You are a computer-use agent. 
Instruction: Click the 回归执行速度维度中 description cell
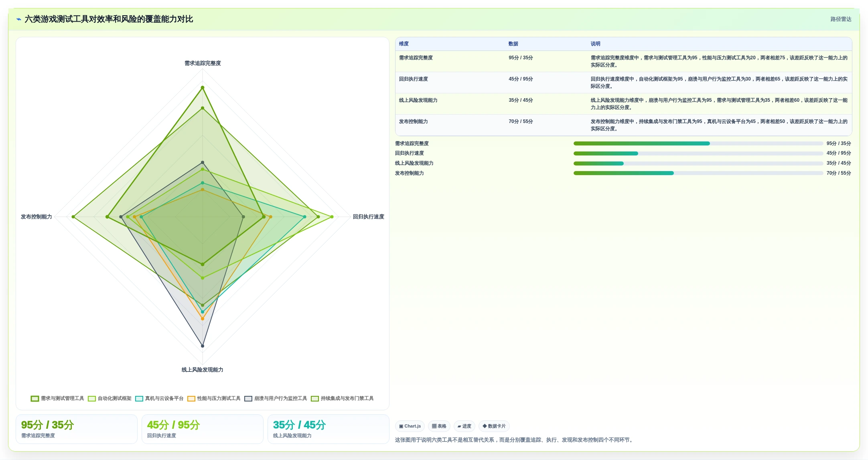[x=719, y=83]
